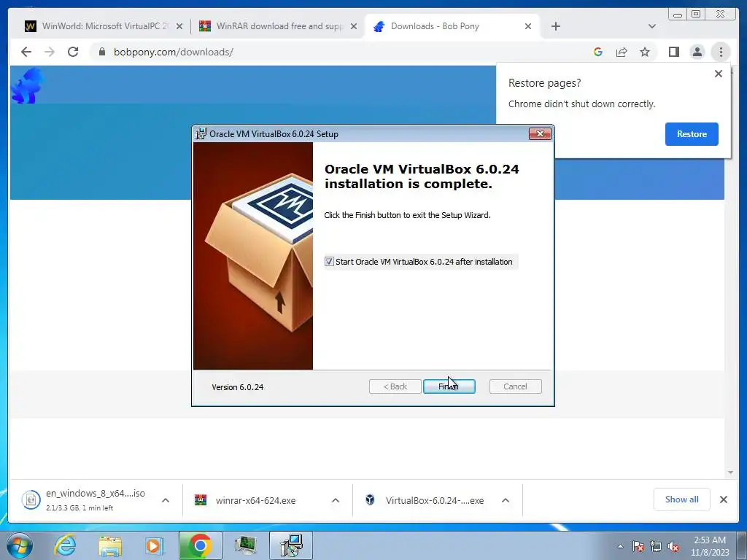Go back to previous page

26,52
